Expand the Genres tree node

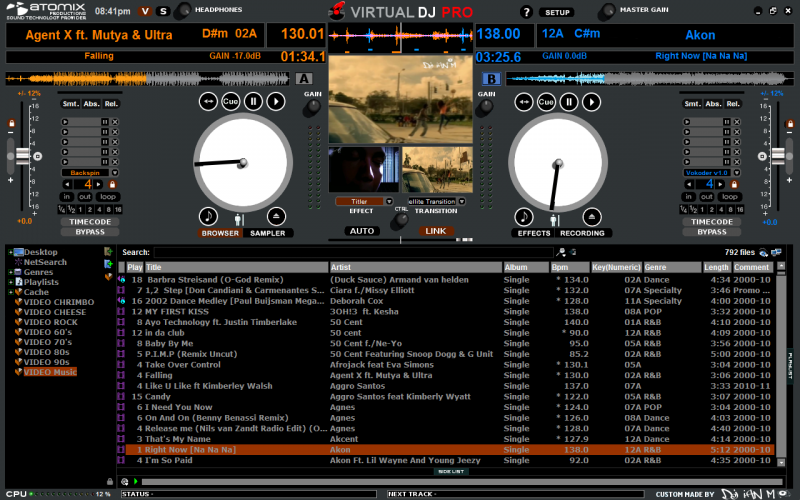(x=10, y=272)
